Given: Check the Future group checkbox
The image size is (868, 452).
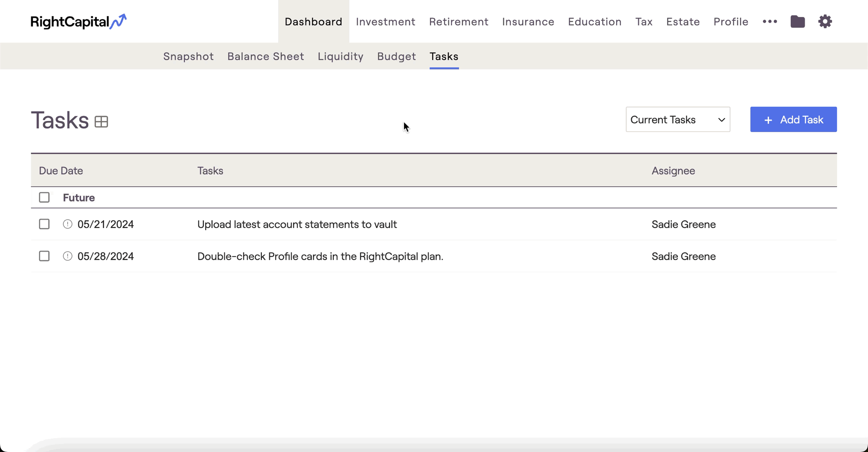Looking at the screenshot, I should (44, 198).
